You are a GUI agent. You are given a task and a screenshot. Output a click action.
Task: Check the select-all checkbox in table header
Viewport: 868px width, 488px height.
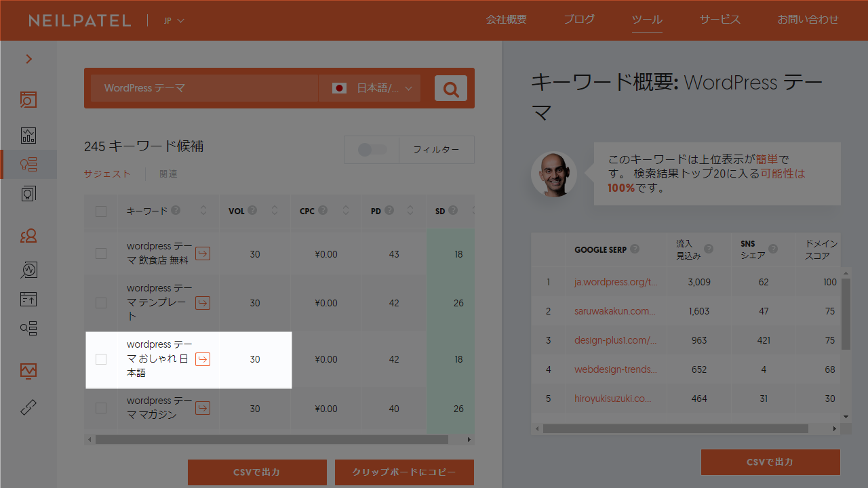[101, 211]
